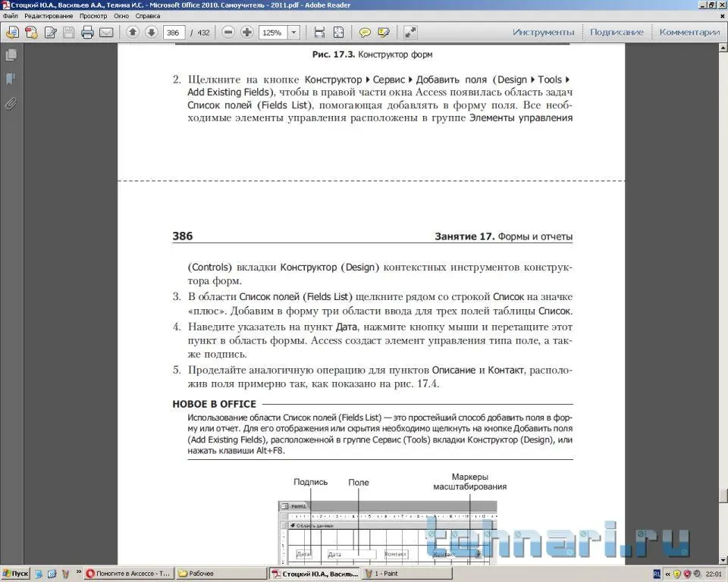Print the document with the printer icon
728x582 pixels.
(87, 33)
